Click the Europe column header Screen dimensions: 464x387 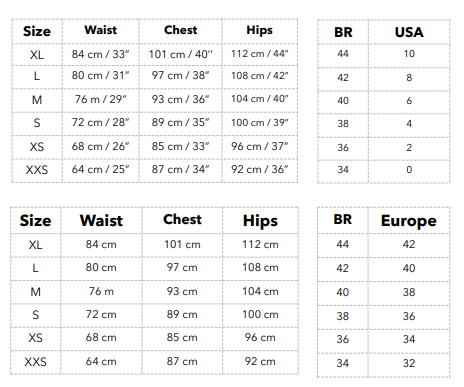click(x=409, y=220)
